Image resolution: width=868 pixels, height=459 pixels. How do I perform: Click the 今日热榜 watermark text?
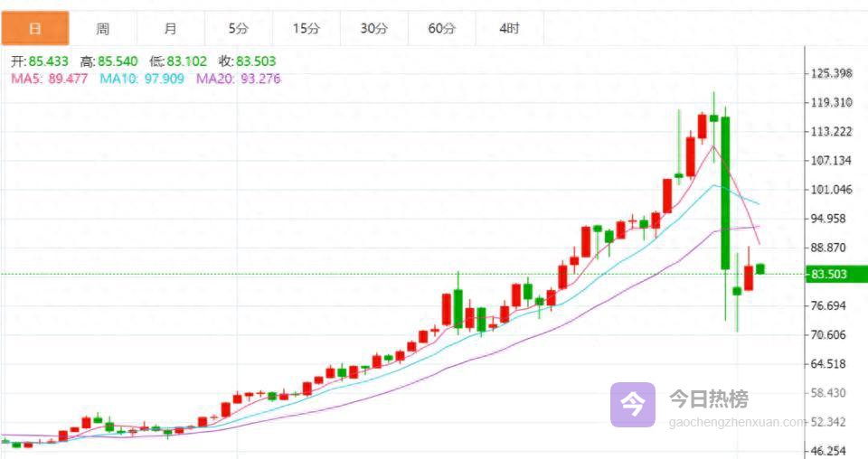tap(708, 398)
